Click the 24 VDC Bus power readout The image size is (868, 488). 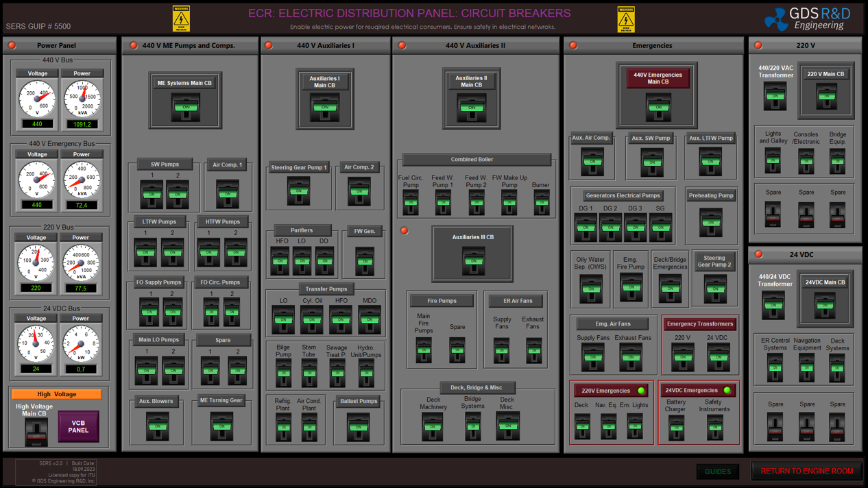pos(81,369)
